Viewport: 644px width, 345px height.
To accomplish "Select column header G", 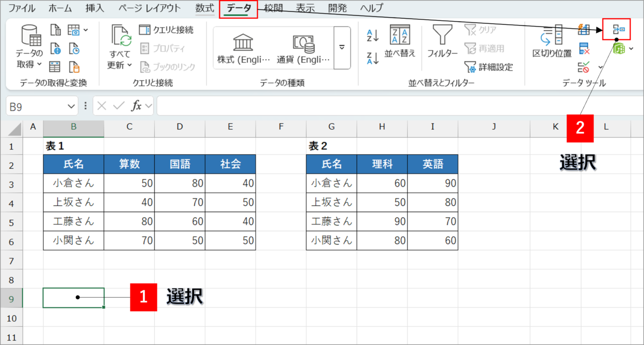I will 331,126.
